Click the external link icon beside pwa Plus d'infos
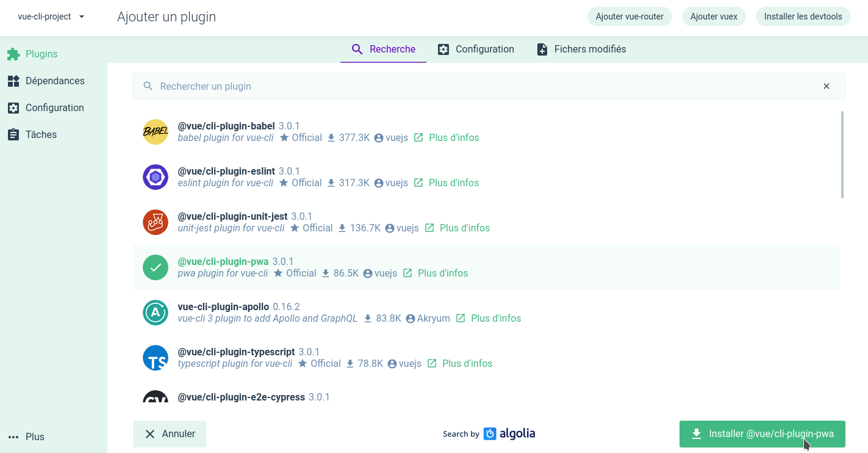Viewport: 868px width, 453px height. 407,273
